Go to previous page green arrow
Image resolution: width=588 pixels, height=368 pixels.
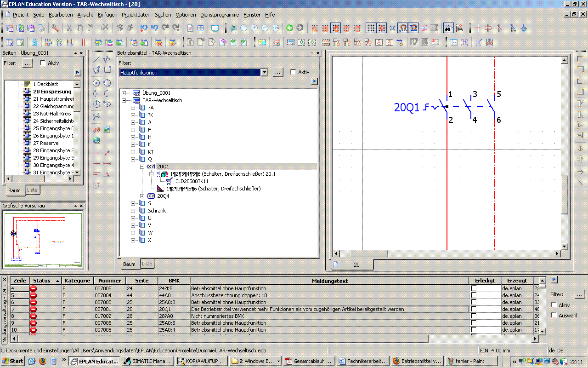[289, 28]
